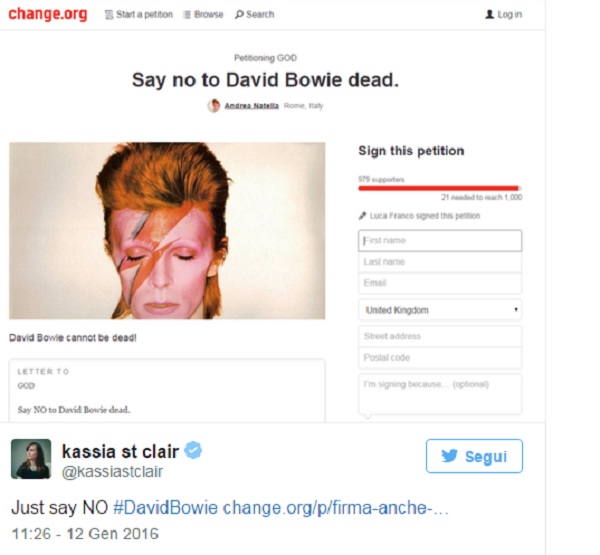Click the Log in user icon
Screen dimensions: 600x555
point(489,15)
